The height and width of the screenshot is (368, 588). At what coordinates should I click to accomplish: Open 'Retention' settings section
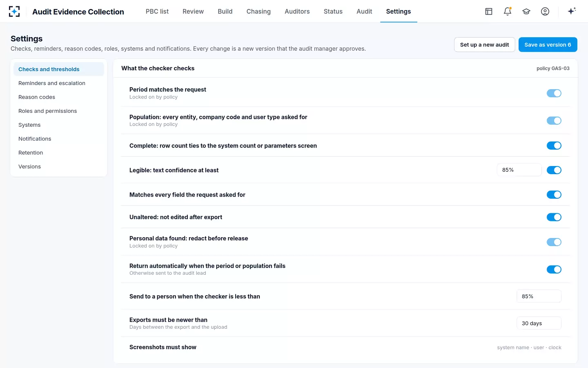[x=59, y=153]
